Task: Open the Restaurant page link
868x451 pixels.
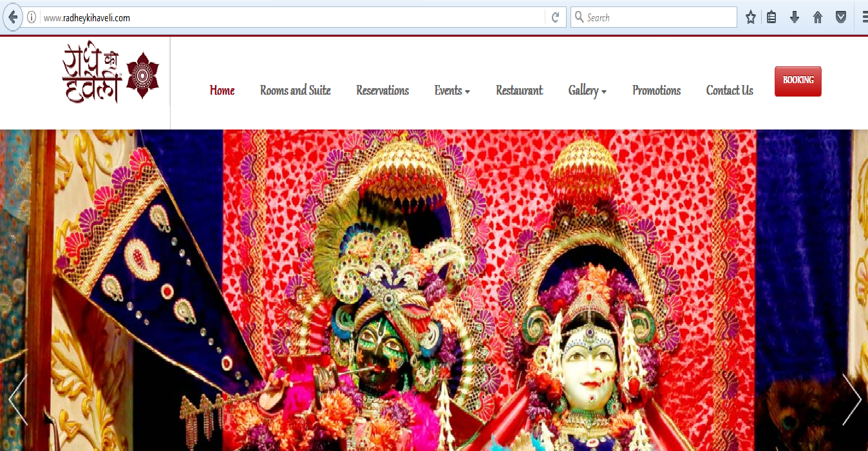Action: point(519,91)
